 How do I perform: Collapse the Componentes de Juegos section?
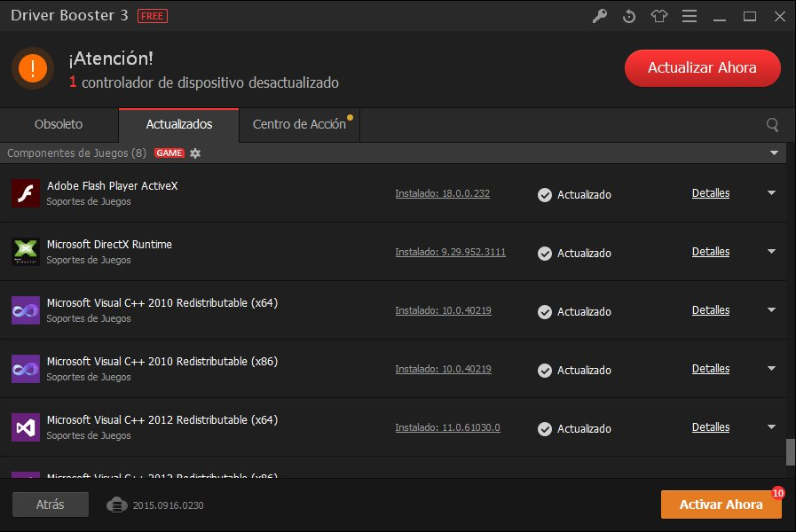(x=774, y=153)
